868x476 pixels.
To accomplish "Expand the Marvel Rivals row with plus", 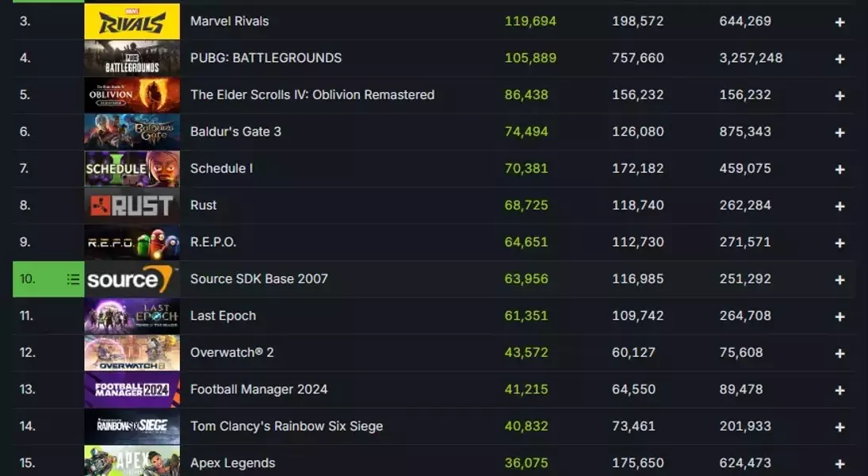I will pos(839,22).
